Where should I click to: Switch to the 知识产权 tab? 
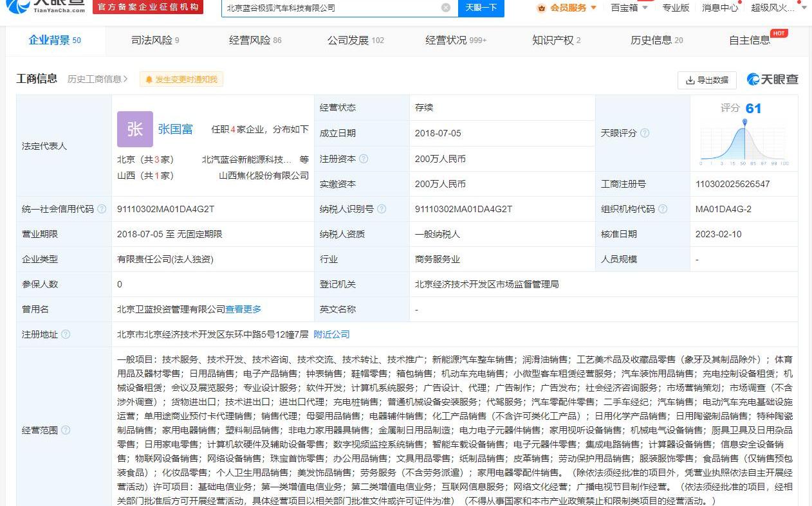[x=556, y=40]
